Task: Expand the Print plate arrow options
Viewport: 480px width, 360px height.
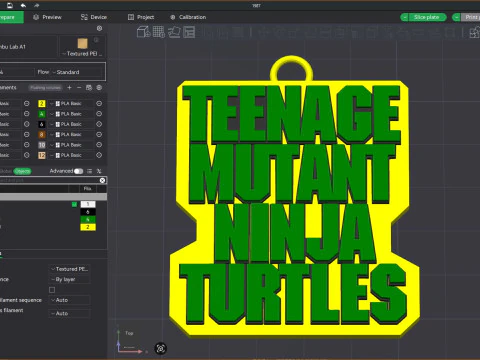Action: click(x=456, y=17)
